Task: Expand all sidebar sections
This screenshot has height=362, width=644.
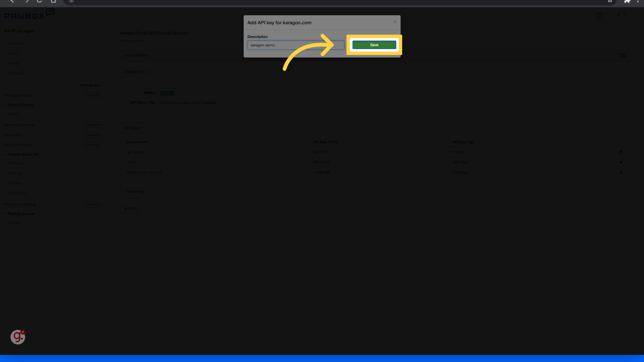Action: tap(92, 85)
